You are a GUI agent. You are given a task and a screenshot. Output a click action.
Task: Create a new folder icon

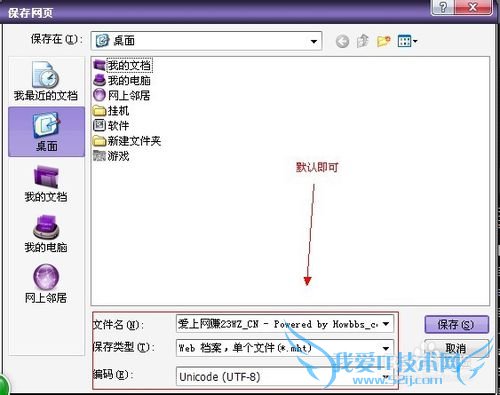click(383, 41)
